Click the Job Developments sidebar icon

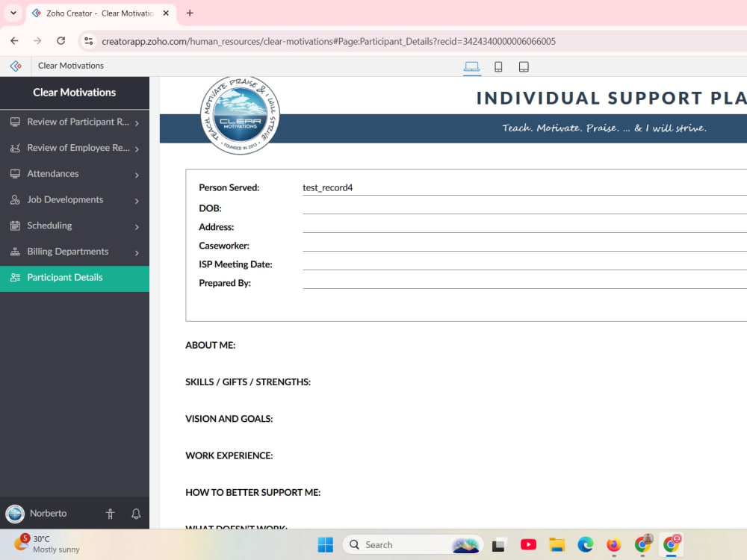pos(15,200)
